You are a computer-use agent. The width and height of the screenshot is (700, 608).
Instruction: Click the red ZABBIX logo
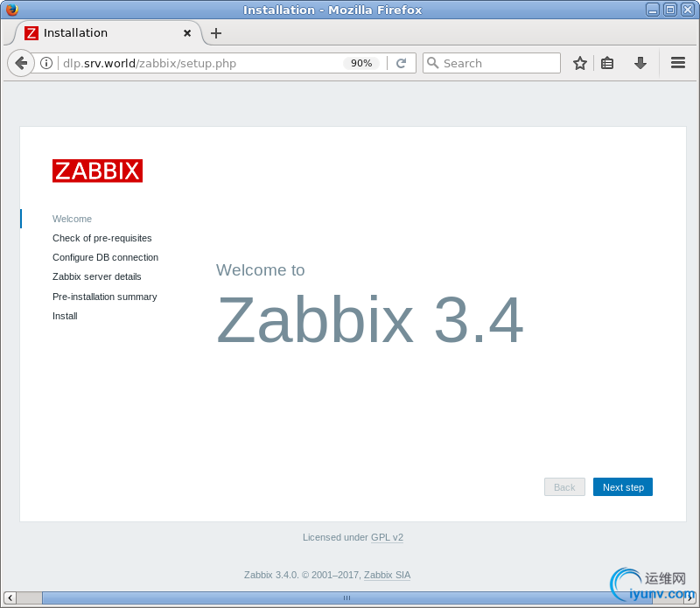[x=97, y=171]
